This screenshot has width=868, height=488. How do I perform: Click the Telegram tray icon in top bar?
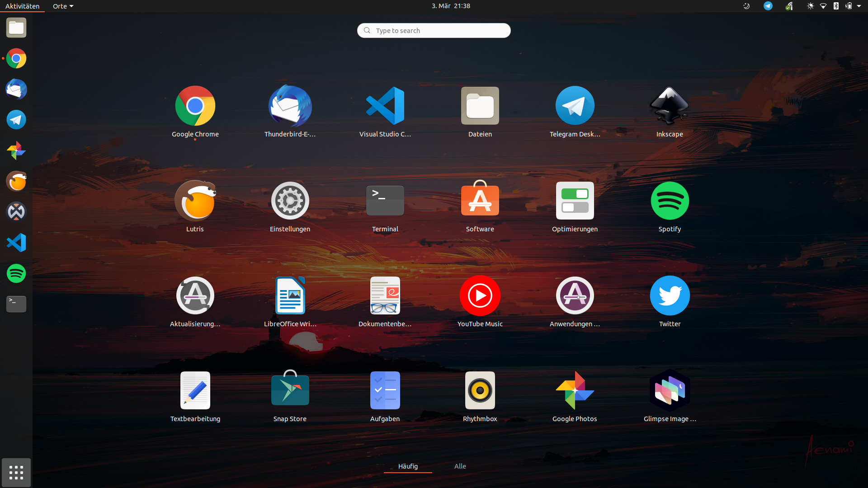[x=768, y=6]
